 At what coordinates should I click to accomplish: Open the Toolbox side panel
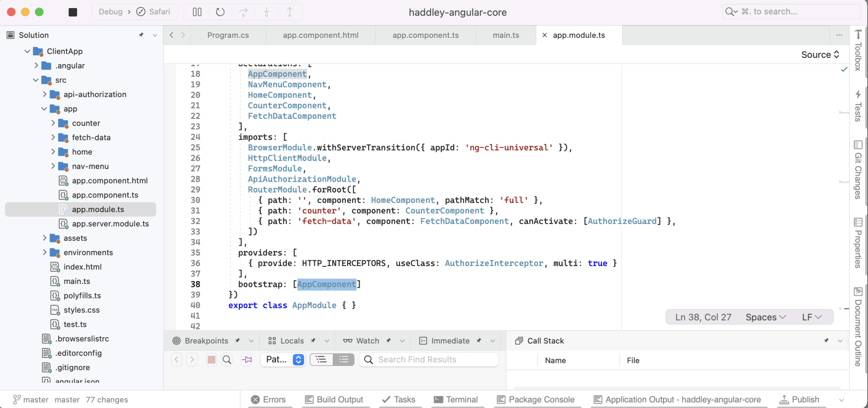click(x=858, y=50)
